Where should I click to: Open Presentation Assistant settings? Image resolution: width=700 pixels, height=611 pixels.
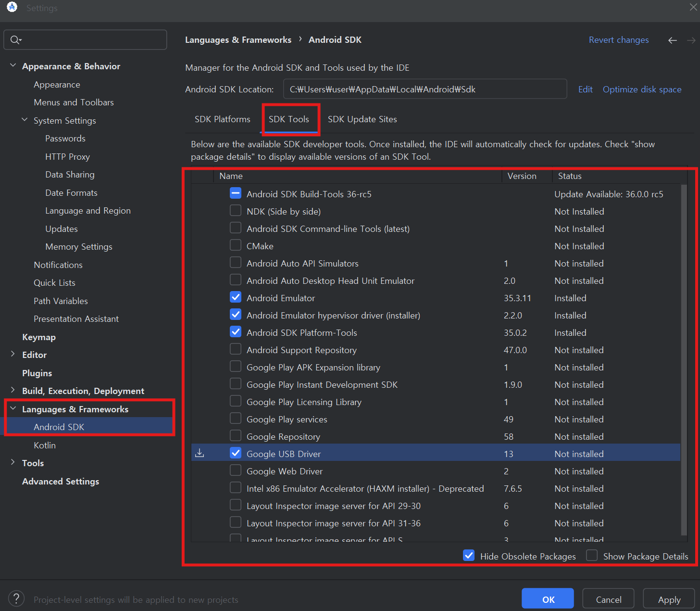[x=76, y=319]
